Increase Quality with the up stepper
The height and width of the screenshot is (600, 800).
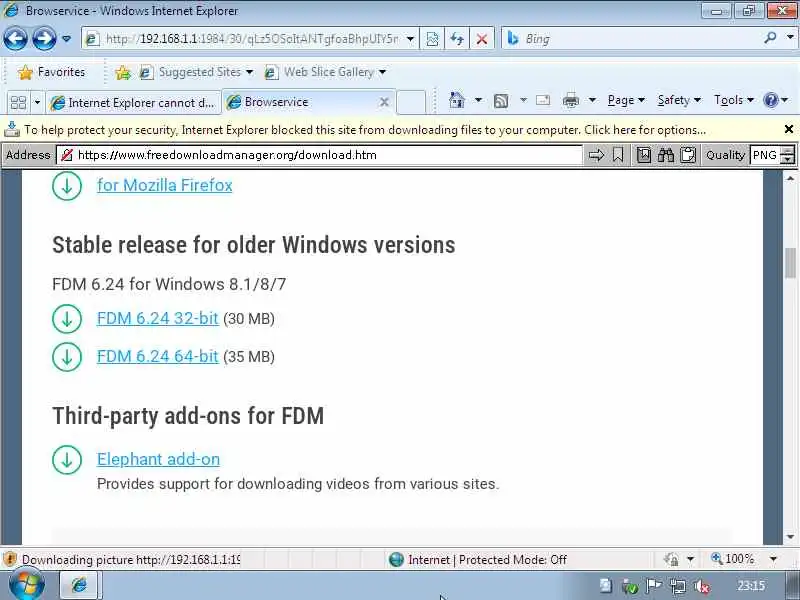[x=788, y=151]
